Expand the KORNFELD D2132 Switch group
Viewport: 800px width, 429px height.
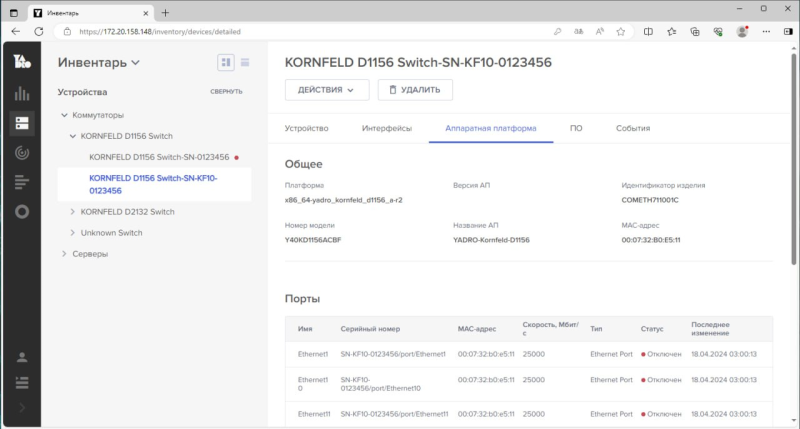[x=72, y=212]
